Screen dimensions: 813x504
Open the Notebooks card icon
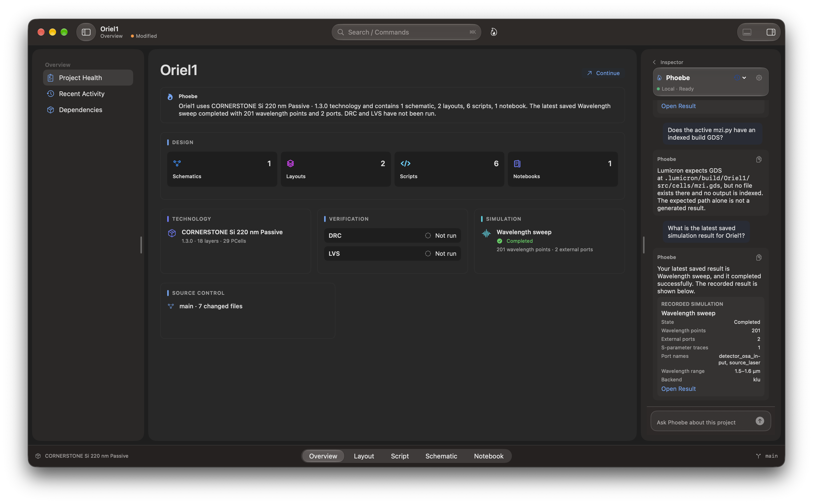pos(517,163)
